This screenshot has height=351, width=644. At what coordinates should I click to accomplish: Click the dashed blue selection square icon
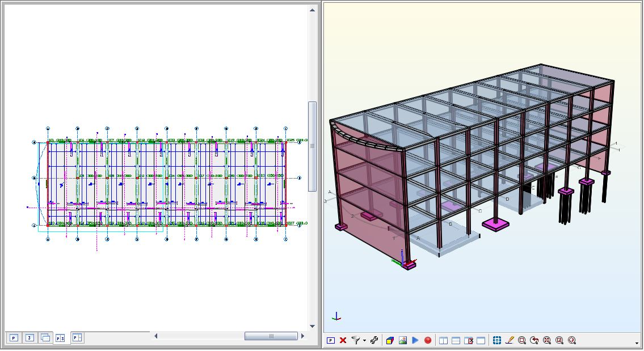(496, 340)
